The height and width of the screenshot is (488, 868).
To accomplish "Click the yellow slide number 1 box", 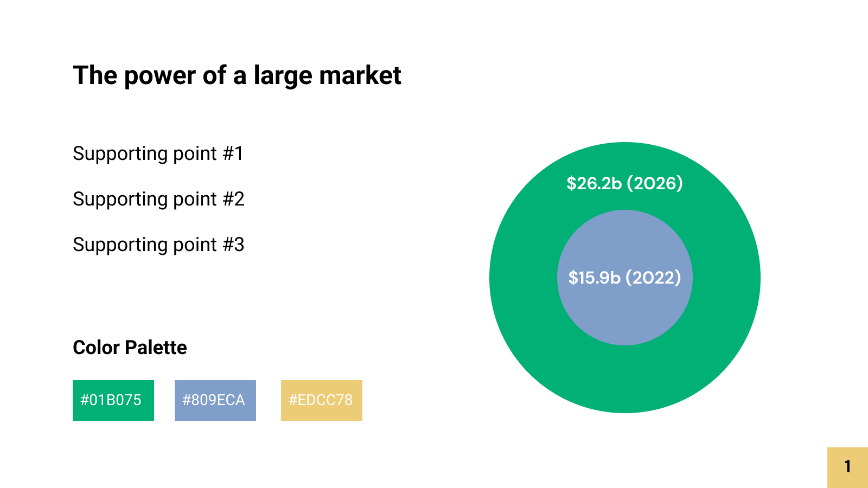I will (x=847, y=467).
